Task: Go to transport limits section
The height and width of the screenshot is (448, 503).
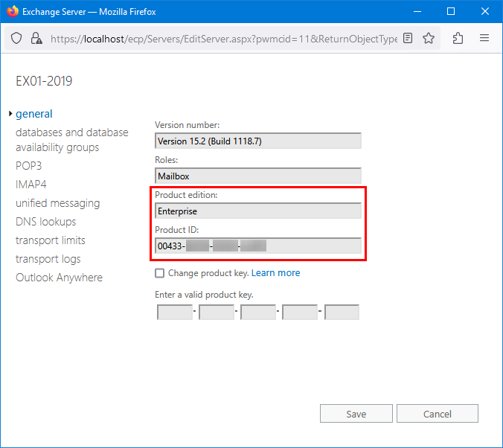Action: [51, 240]
